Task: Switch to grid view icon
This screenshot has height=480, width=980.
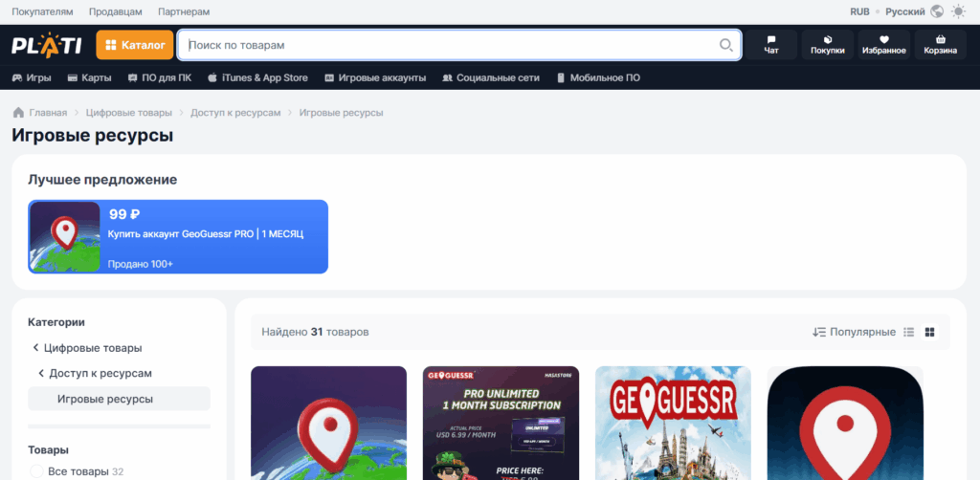Action: (929, 332)
